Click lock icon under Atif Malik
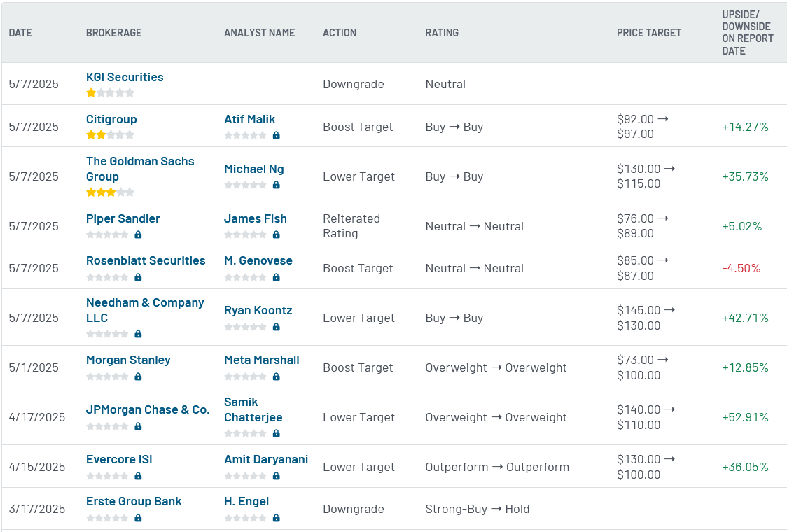This screenshot has height=532, width=787. (276, 135)
